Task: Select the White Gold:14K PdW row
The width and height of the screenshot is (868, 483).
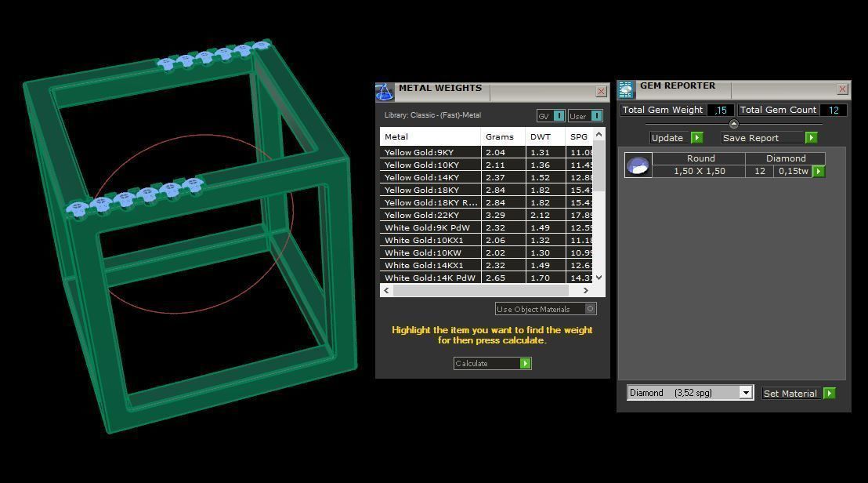Action: (486, 278)
